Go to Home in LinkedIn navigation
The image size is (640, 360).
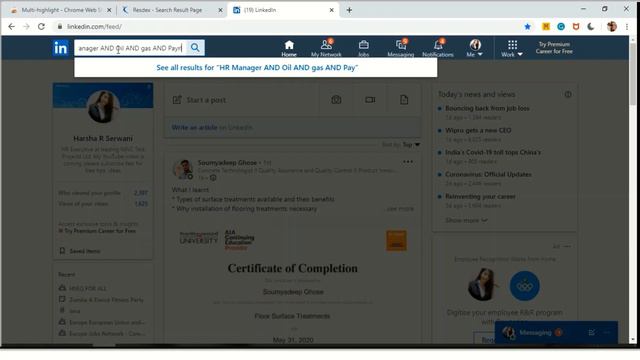click(x=289, y=48)
